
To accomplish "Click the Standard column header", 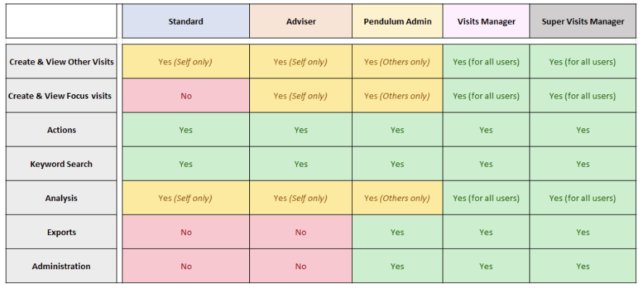I will tap(185, 21).
